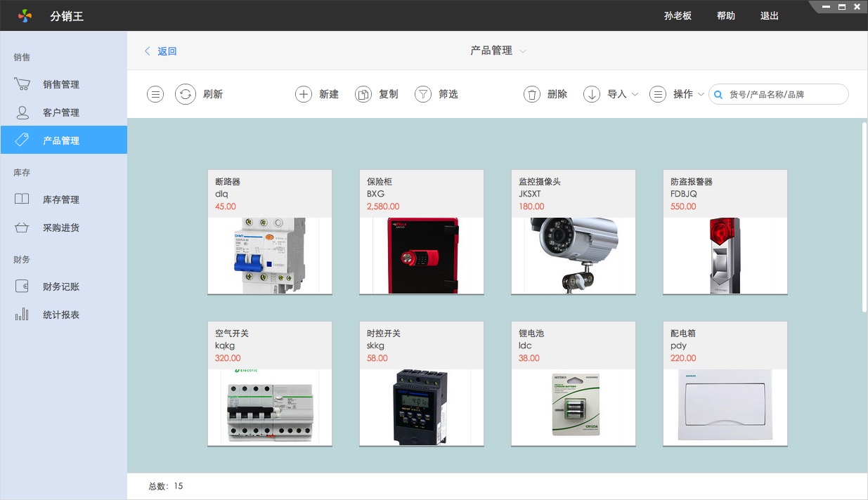
Task: Click the trash can delete (删除) icon
Action: [532, 94]
